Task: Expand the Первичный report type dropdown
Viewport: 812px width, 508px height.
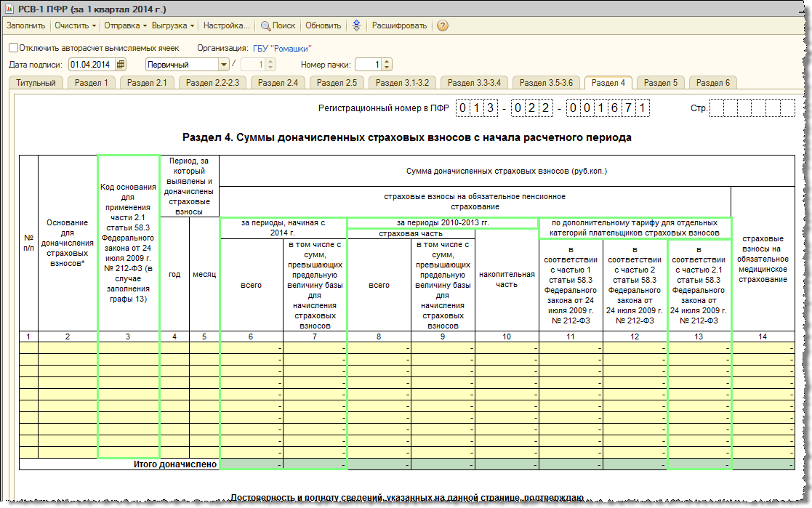Action: pyautogui.click(x=224, y=65)
